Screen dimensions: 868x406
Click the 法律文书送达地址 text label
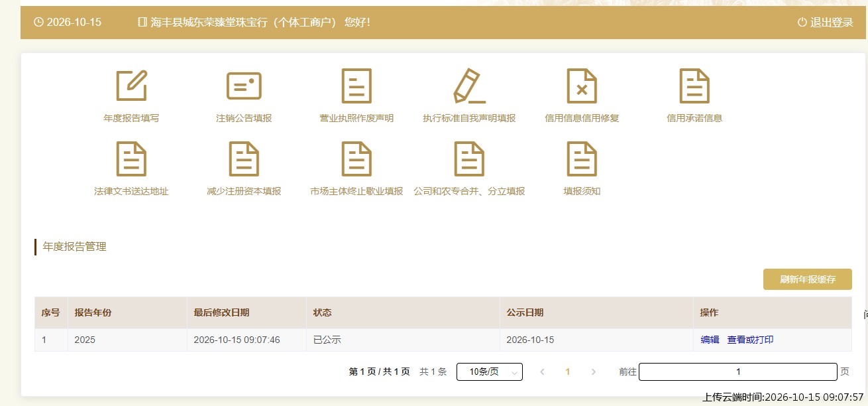pyautogui.click(x=131, y=191)
